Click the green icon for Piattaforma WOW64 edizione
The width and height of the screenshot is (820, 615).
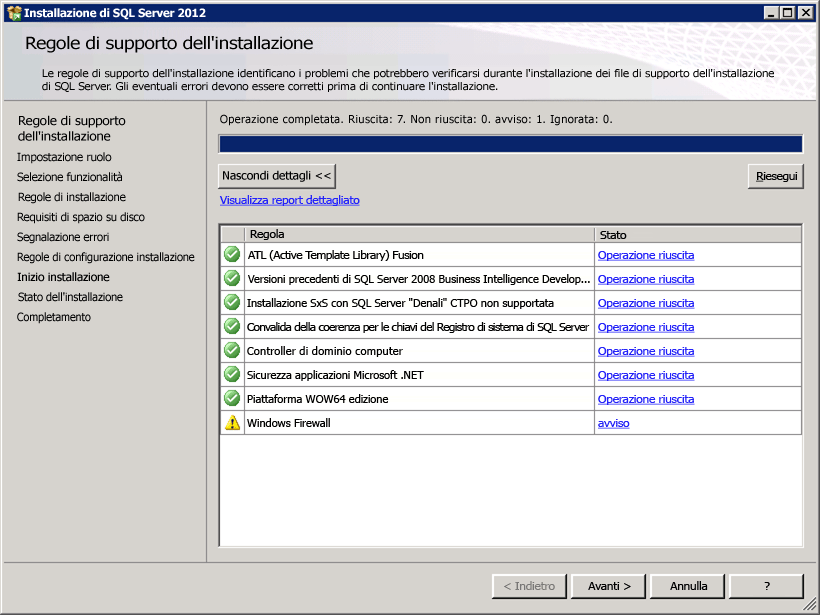(x=232, y=399)
